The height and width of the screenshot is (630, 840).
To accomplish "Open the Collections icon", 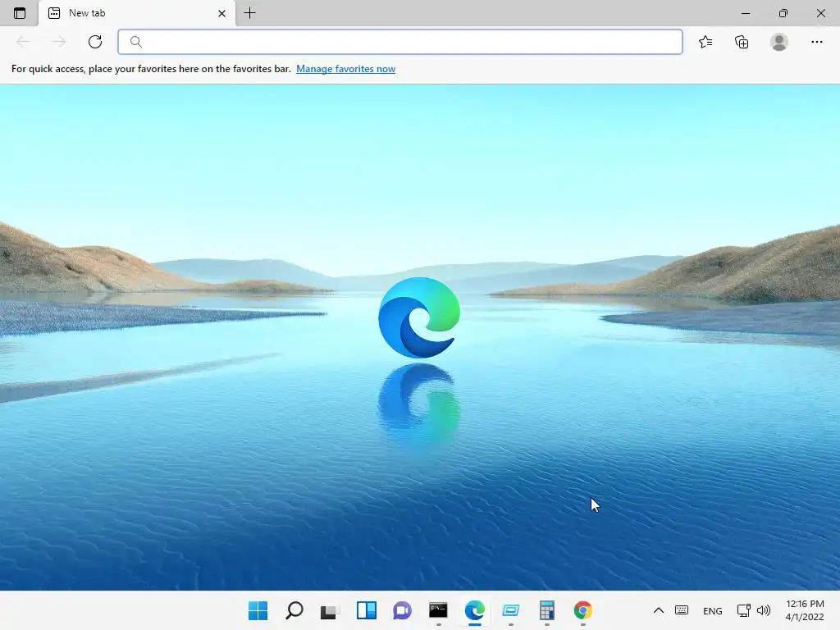I will point(742,42).
